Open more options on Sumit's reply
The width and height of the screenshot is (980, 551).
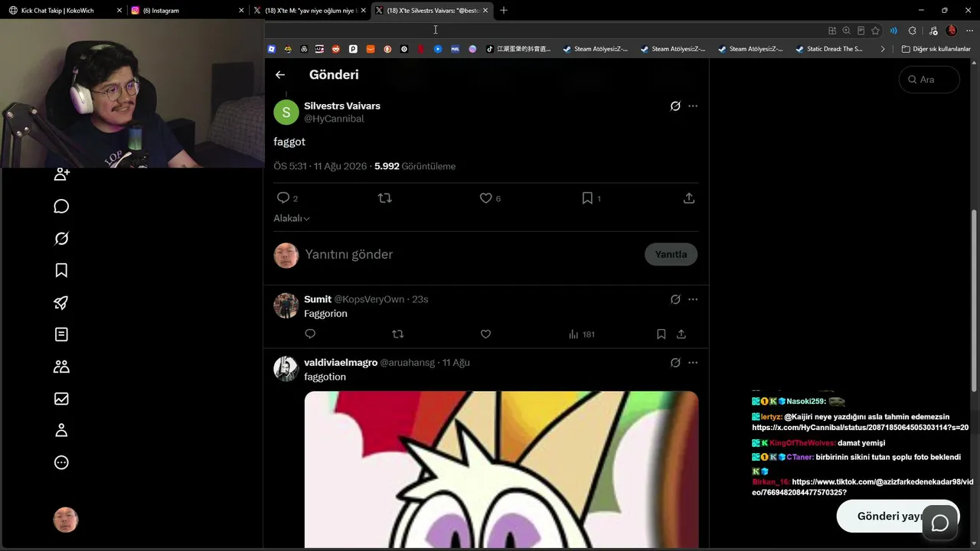coord(693,300)
